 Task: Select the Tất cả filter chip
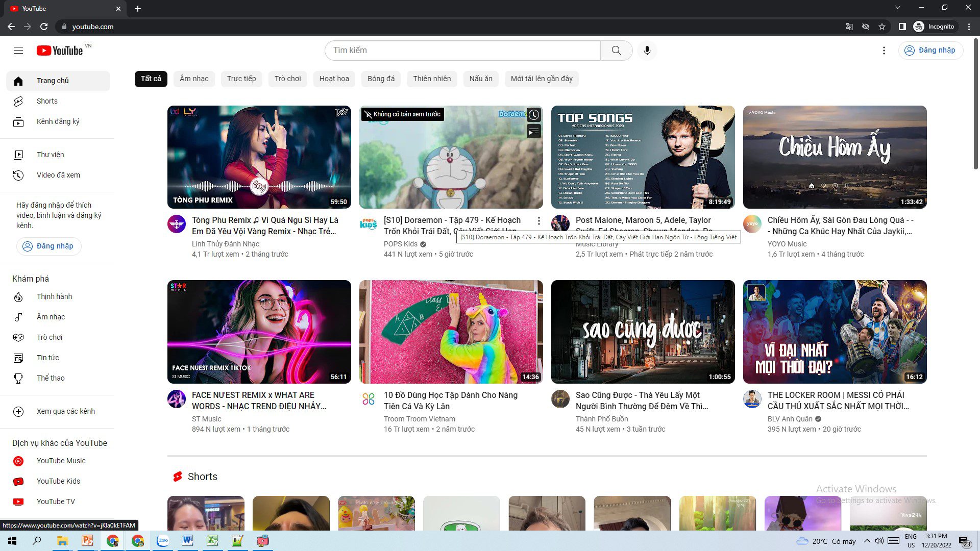pyautogui.click(x=151, y=79)
